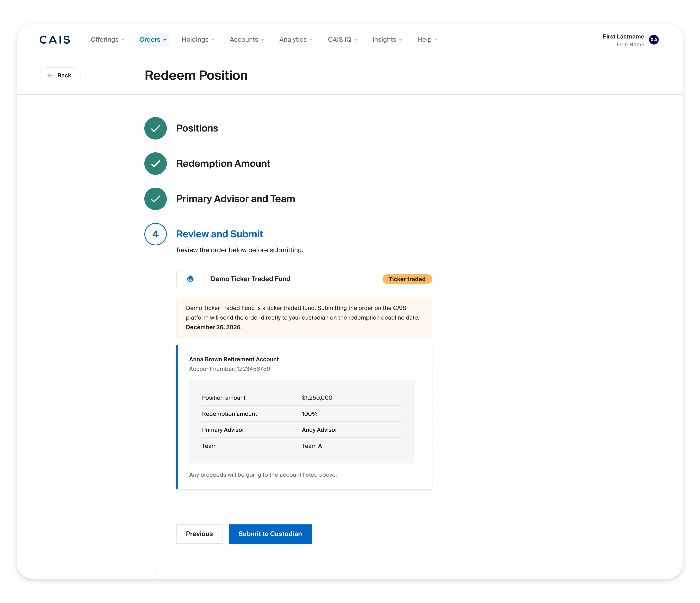Click the Andy Advisor value
Viewport: 700px width, 603px height.
click(x=319, y=430)
